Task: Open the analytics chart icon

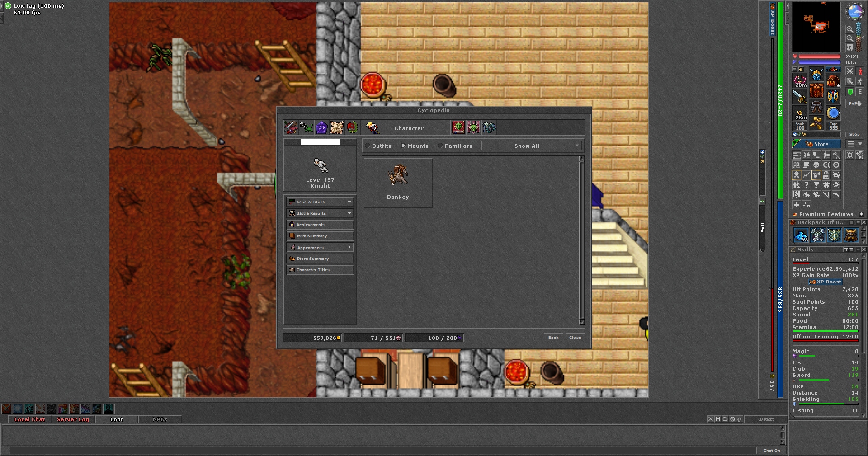Action: click(x=807, y=175)
